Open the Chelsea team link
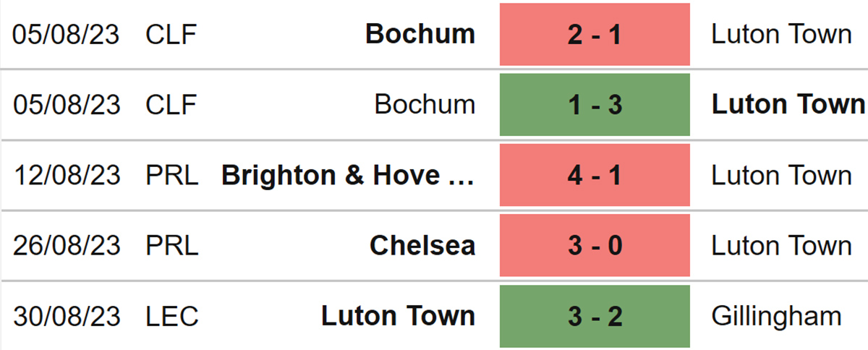This screenshot has height=350, width=868. 422,246
